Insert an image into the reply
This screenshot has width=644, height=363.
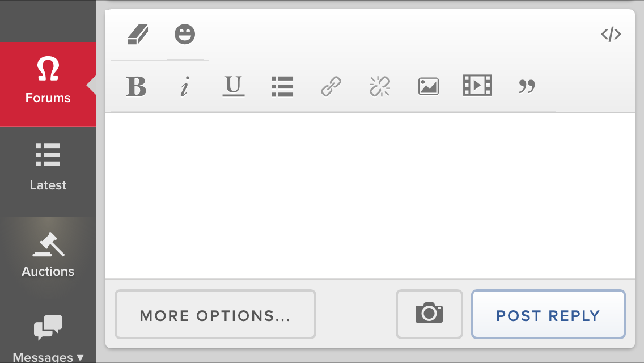(x=429, y=87)
